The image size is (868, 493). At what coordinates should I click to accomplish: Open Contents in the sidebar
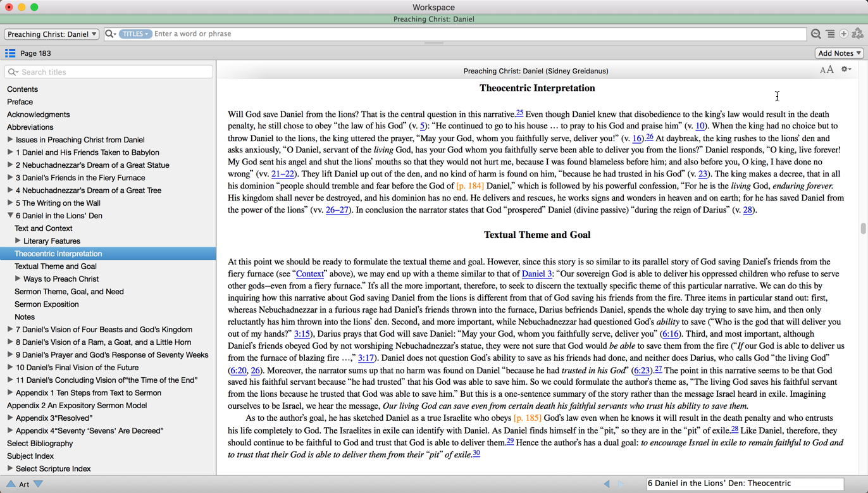22,89
